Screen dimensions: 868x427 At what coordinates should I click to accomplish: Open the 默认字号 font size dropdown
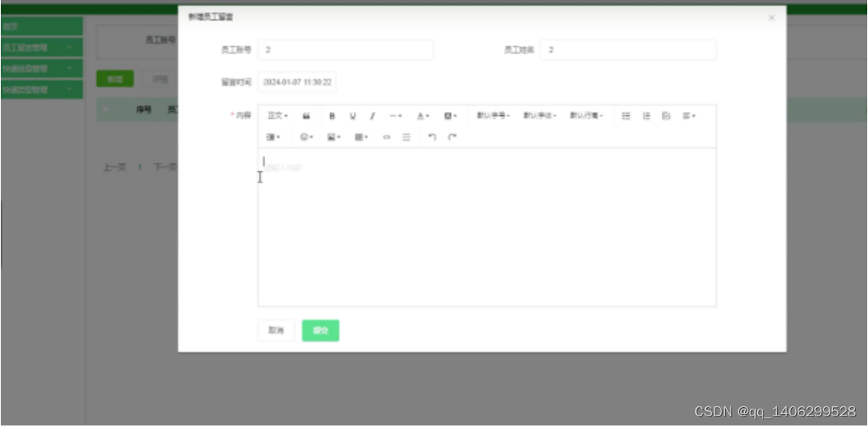tap(494, 116)
